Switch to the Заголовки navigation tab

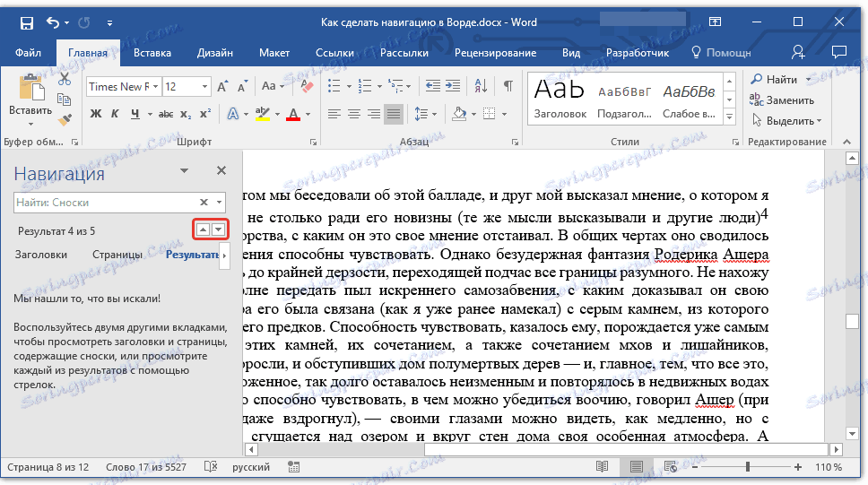tap(41, 255)
